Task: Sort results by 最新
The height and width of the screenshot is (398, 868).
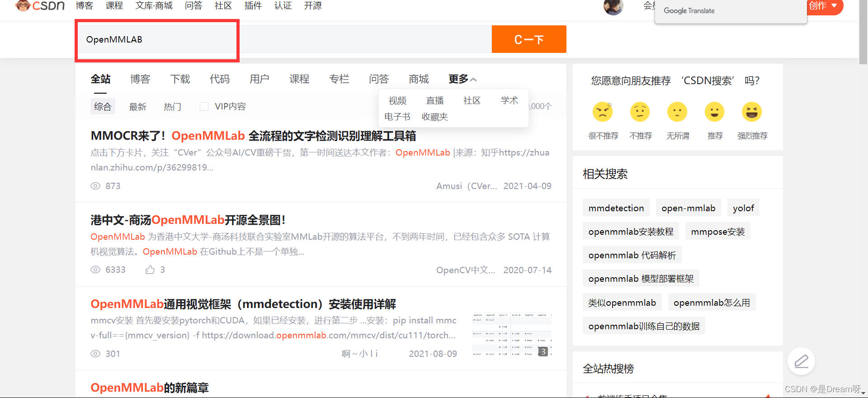Action: tap(137, 107)
